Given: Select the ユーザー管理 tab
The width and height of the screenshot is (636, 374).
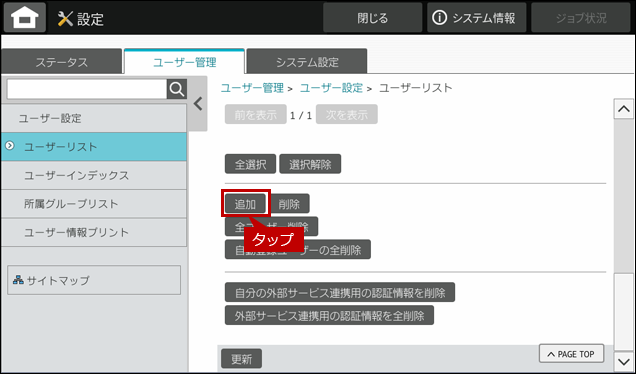Looking at the screenshot, I should [x=185, y=62].
